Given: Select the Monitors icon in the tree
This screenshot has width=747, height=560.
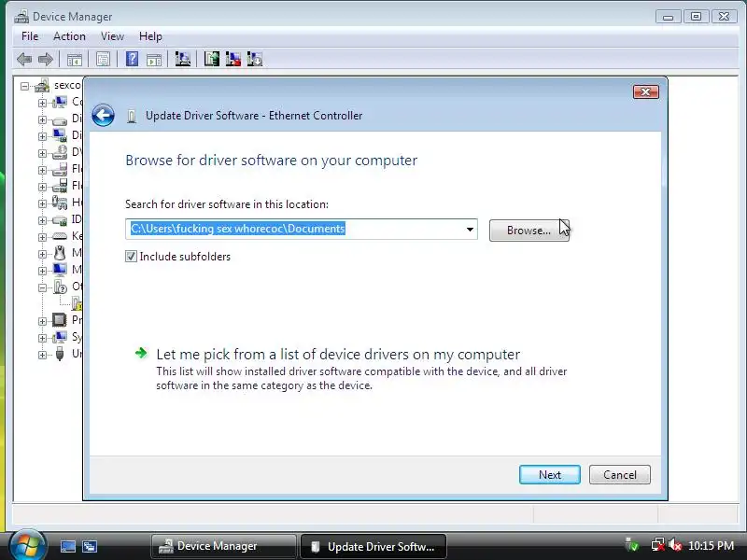Looking at the screenshot, I should click(60, 270).
